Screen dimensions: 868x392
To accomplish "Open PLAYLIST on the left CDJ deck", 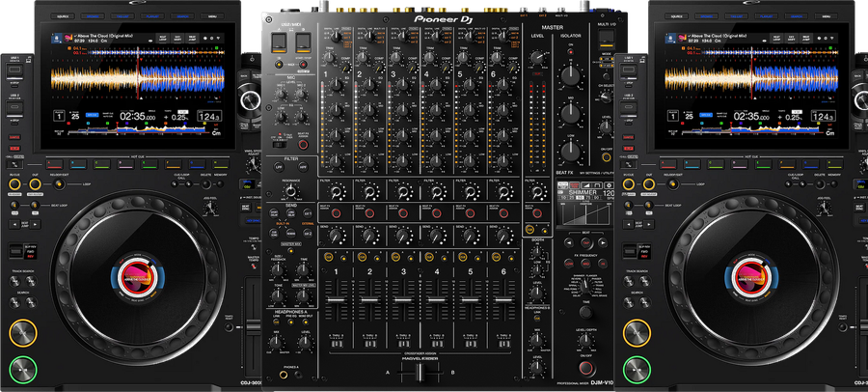I will tap(152, 16).
